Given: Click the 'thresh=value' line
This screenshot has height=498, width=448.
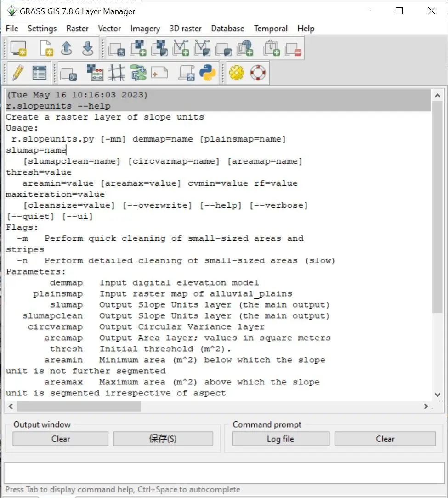Looking at the screenshot, I should (x=39, y=172).
